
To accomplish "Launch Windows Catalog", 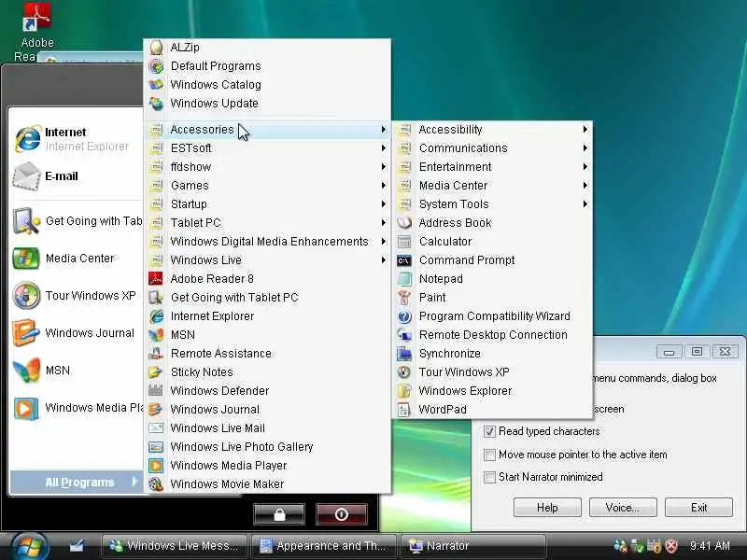I will coord(267,84).
